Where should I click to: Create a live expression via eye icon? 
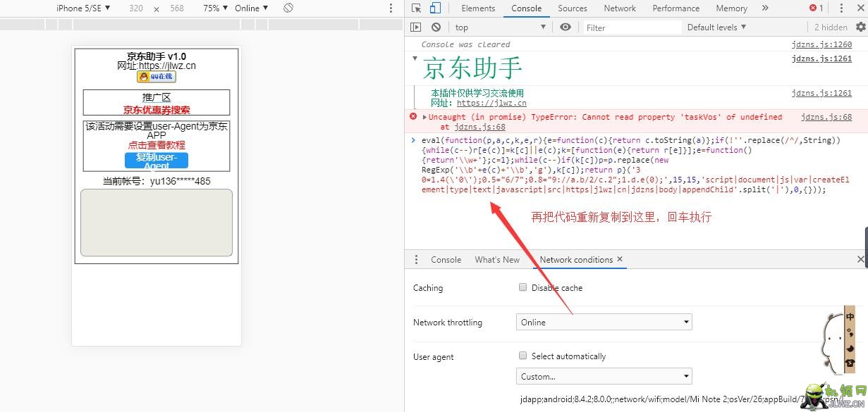(566, 27)
